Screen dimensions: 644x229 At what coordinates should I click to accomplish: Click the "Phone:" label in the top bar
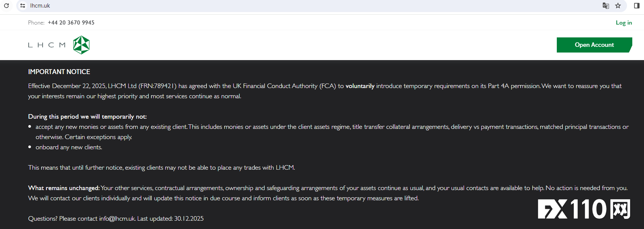36,23
